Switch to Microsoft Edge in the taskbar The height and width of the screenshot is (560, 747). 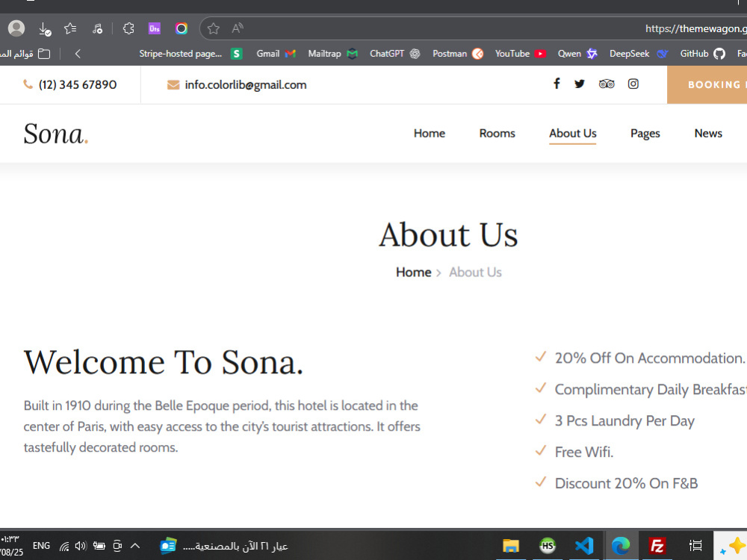(621, 546)
